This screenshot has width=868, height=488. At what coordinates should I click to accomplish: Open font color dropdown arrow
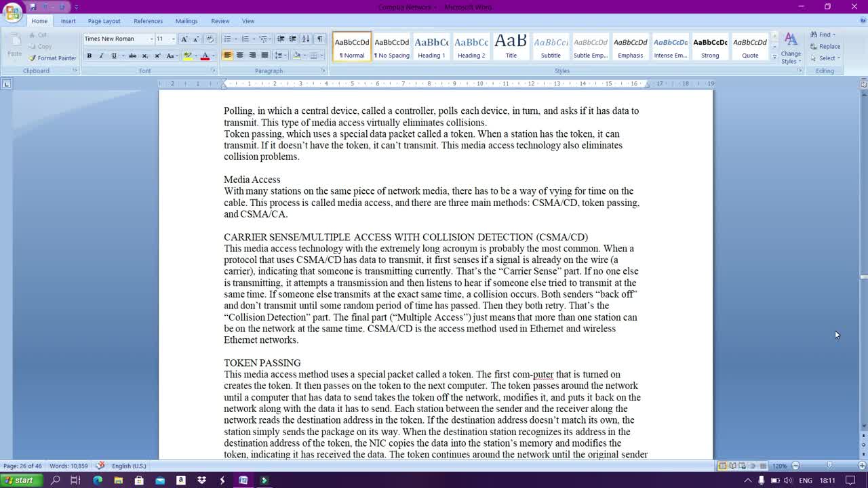click(213, 56)
